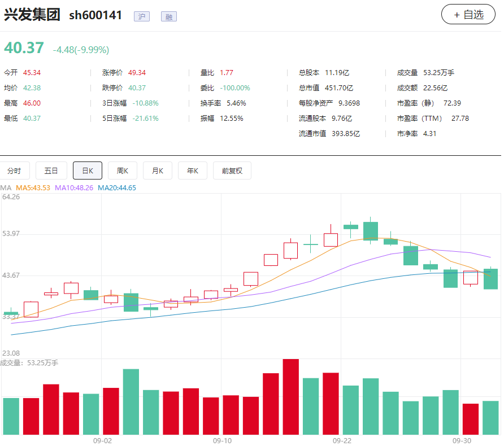Click the MA5:43.53 indicator label
This screenshot has width=504, height=446.
point(33,188)
